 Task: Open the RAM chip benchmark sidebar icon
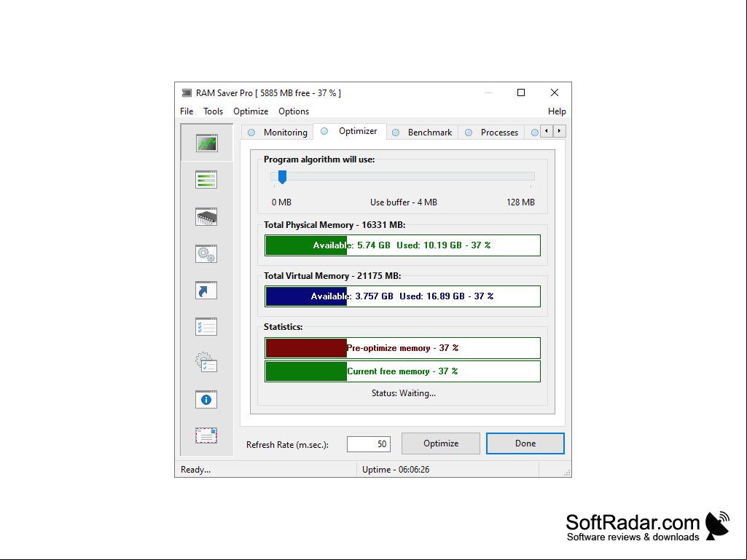(x=206, y=217)
